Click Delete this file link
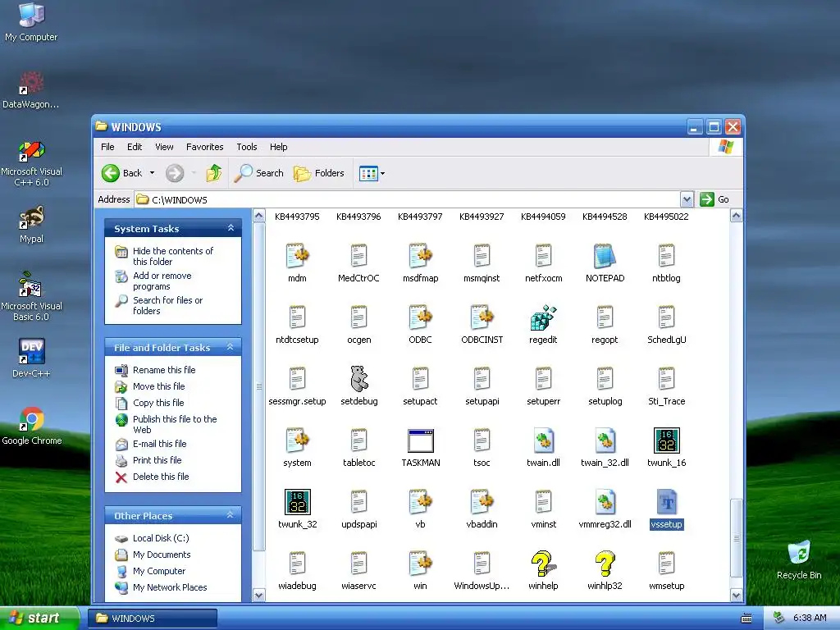The image size is (840, 630). [161, 477]
